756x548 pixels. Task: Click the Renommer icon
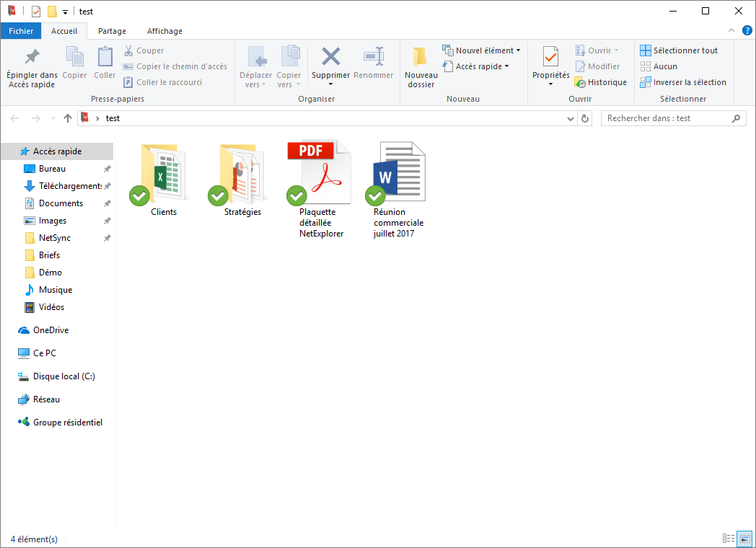click(374, 57)
